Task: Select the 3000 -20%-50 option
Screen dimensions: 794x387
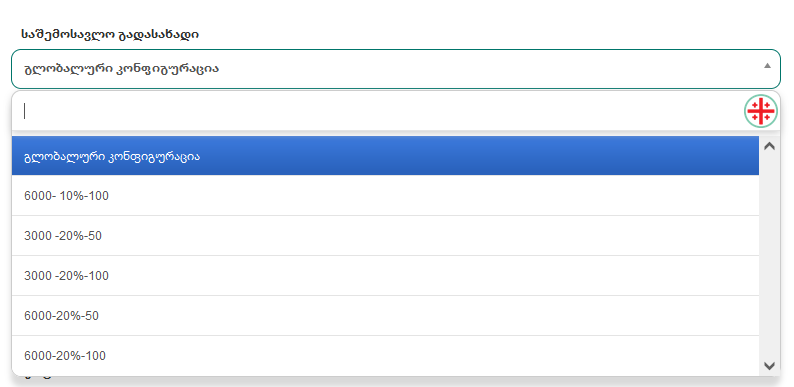Action: coord(385,236)
